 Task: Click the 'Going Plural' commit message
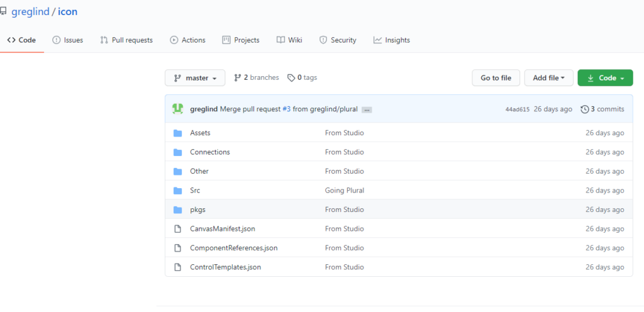pos(345,191)
